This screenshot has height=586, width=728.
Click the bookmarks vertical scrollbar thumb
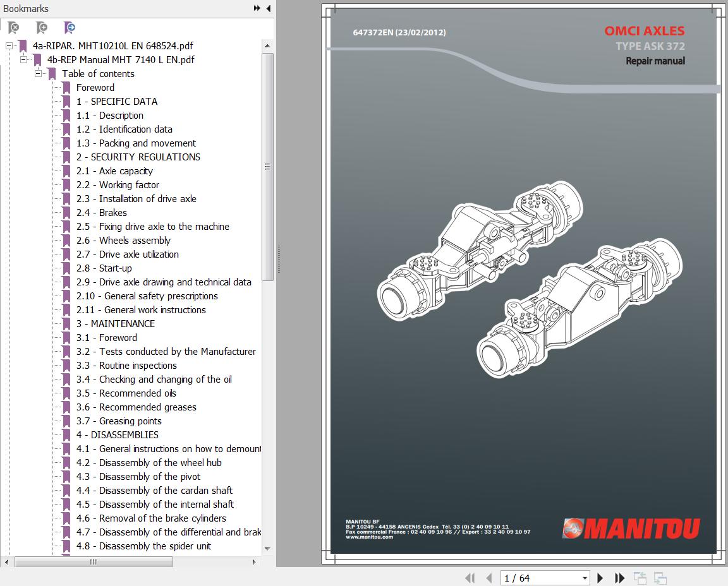(x=267, y=167)
